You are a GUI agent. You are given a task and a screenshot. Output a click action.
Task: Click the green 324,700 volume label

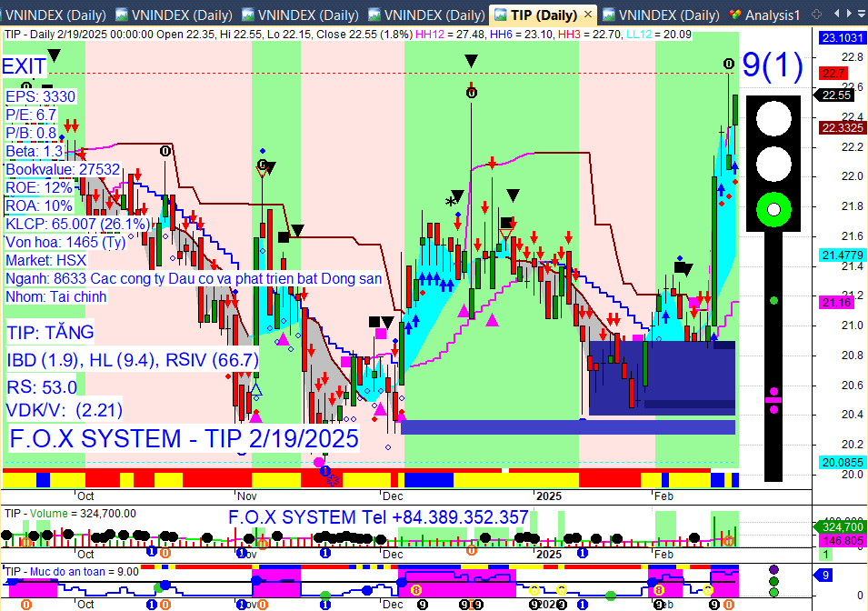tap(842, 526)
